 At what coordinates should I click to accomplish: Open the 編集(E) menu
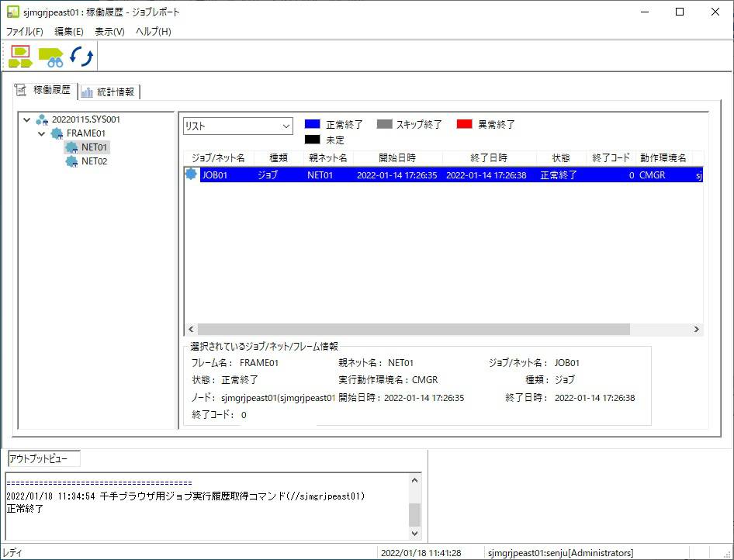coord(69,31)
